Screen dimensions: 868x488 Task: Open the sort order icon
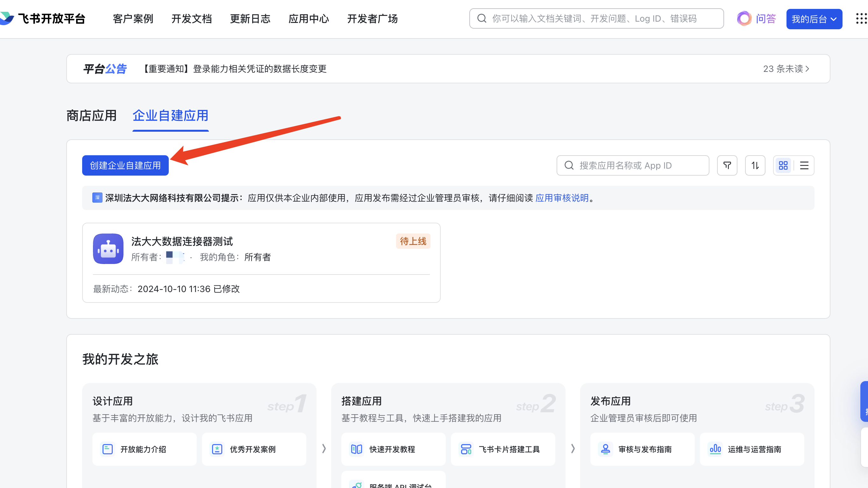click(755, 166)
